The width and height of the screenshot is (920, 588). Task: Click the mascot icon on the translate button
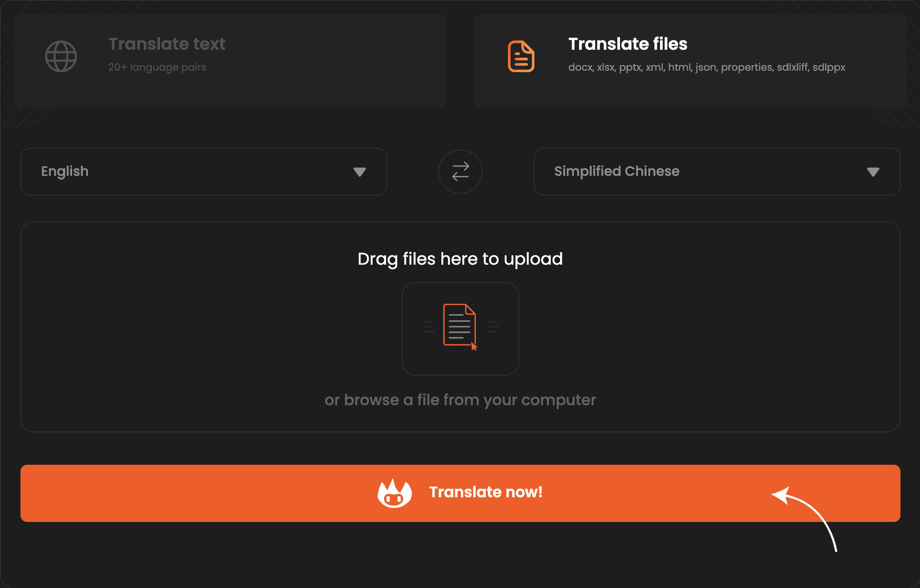(394, 494)
